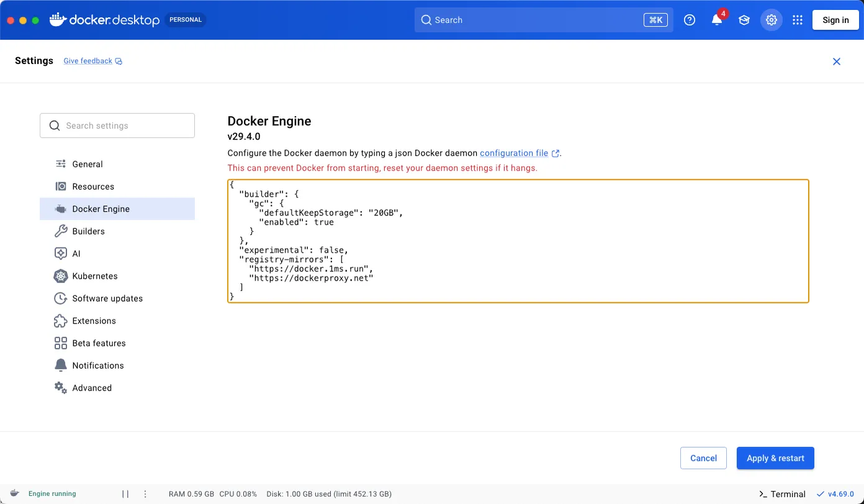The image size is (864, 504).
Task: Click the Advanced gears icon
Action: coord(61,387)
